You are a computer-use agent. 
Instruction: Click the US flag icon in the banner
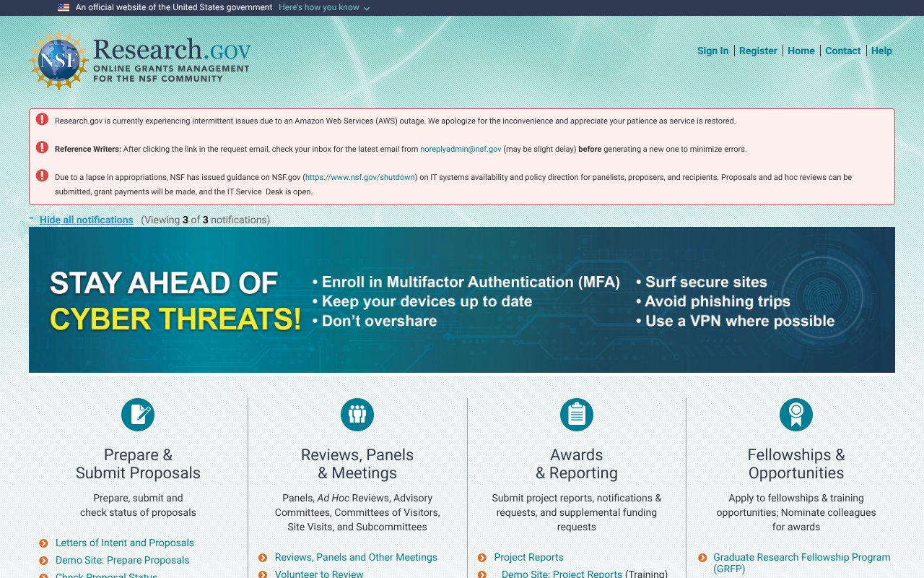pyautogui.click(x=61, y=7)
